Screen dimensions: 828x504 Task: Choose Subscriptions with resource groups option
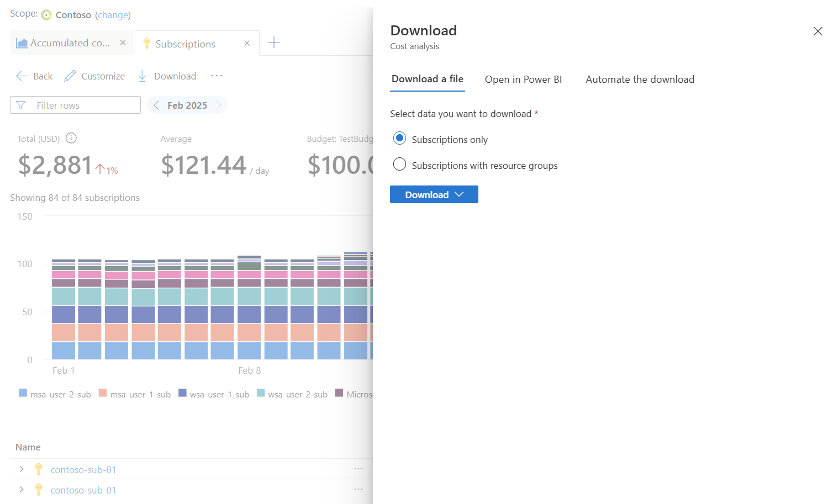tap(399, 165)
